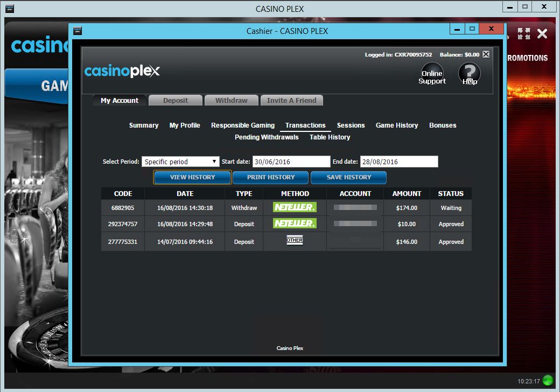Click the casinoplex logo in cashier
Viewport: 560px width, 392px height.
pyautogui.click(x=122, y=71)
